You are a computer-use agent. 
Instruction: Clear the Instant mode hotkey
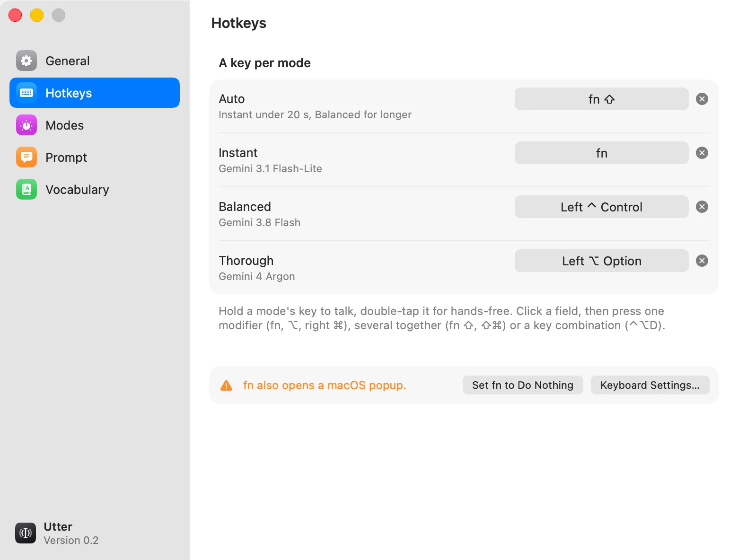coord(702,153)
